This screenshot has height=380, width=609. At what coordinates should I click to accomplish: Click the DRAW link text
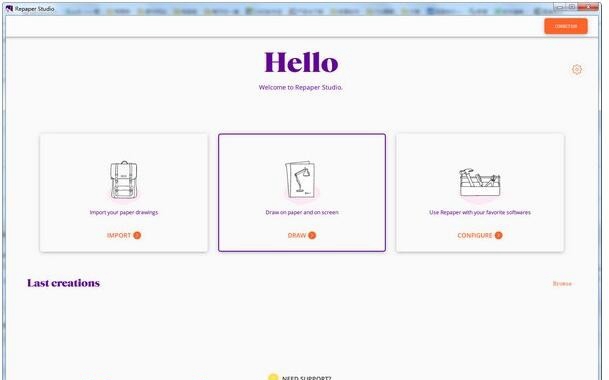297,235
